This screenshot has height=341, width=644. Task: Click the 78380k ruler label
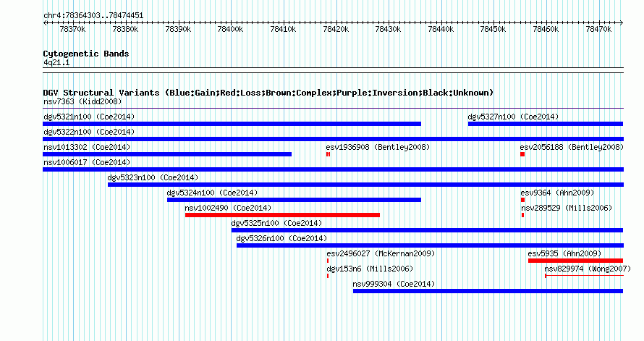coord(125,29)
